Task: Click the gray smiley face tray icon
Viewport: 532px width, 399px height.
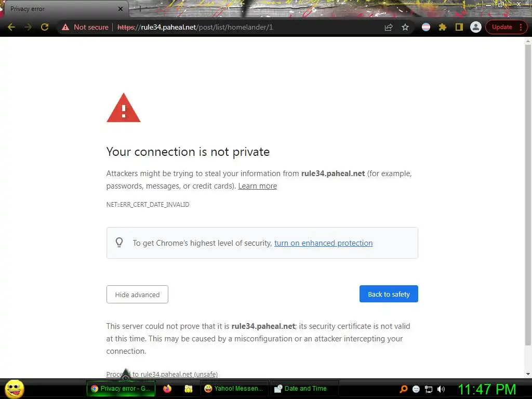Action: coord(416,389)
